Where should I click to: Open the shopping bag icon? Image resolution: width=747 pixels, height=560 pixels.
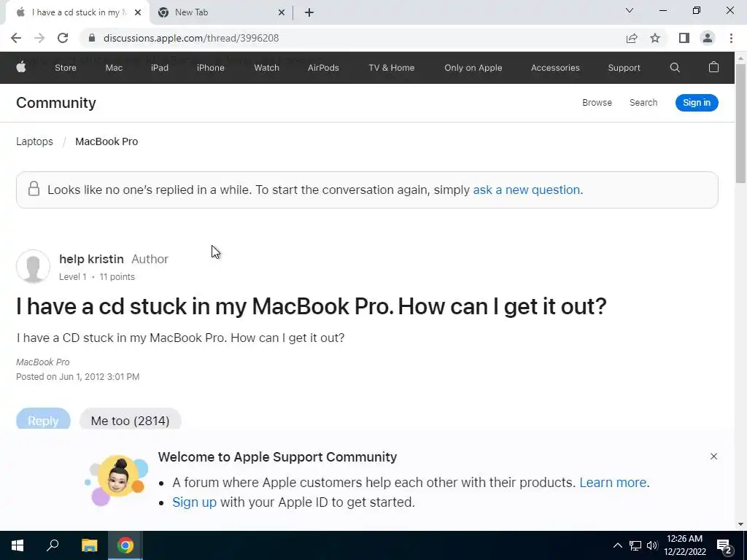(x=713, y=67)
